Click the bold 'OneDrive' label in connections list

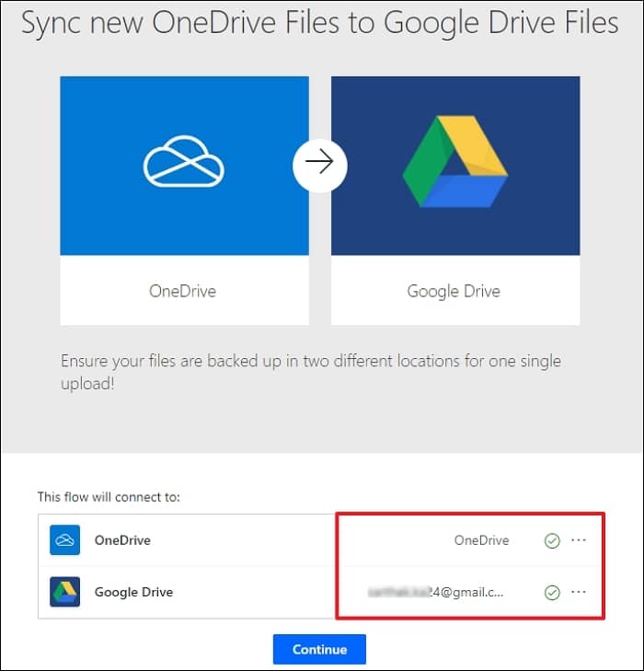point(122,540)
